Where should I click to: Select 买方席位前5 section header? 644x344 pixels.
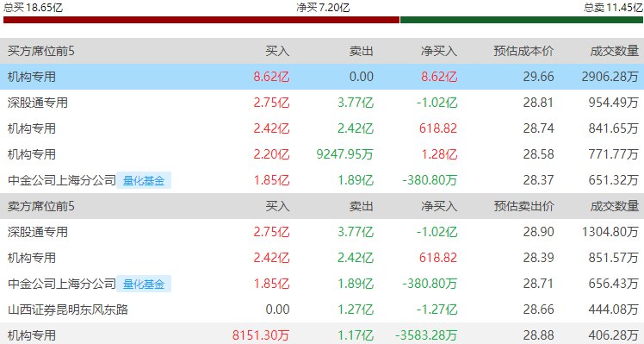tap(41, 51)
